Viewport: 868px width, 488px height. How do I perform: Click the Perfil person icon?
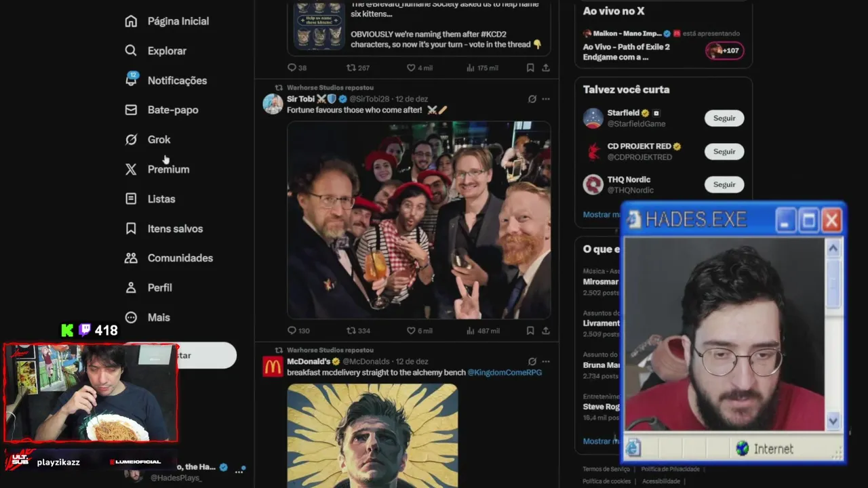coord(131,287)
